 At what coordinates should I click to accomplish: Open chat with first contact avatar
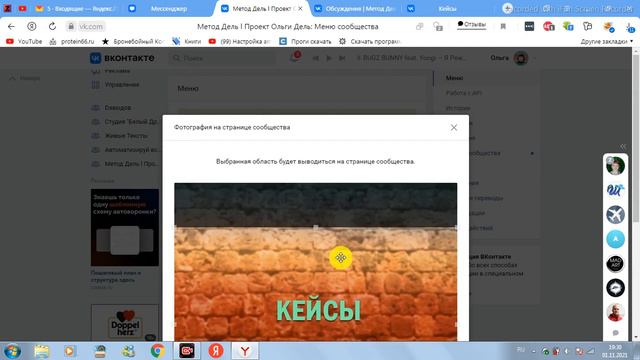coord(615,166)
